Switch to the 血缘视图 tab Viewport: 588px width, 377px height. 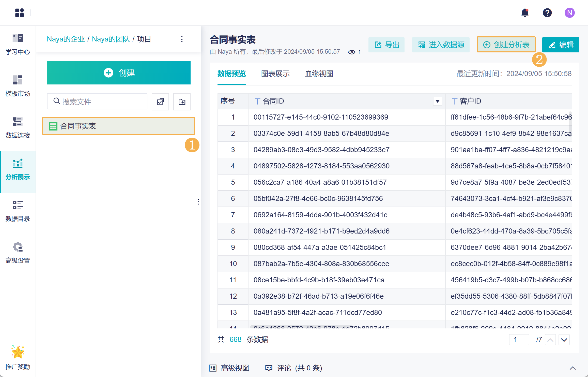tap(319, 74)
